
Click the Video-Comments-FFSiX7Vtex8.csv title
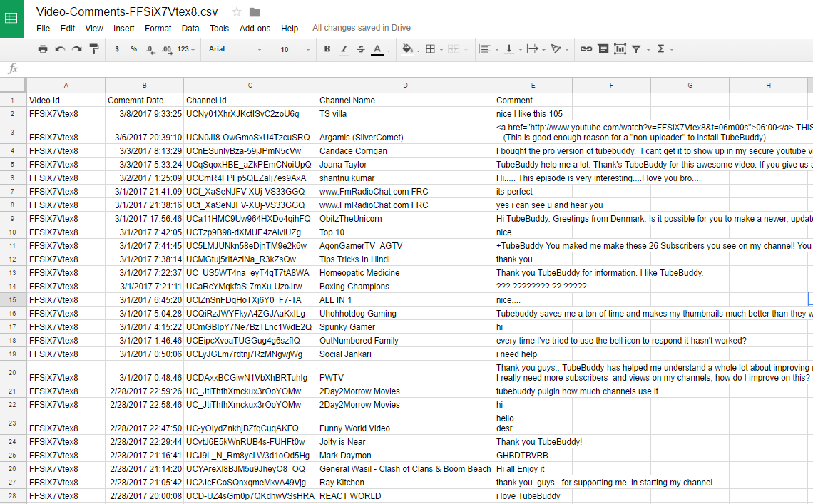tap(127, 12)
